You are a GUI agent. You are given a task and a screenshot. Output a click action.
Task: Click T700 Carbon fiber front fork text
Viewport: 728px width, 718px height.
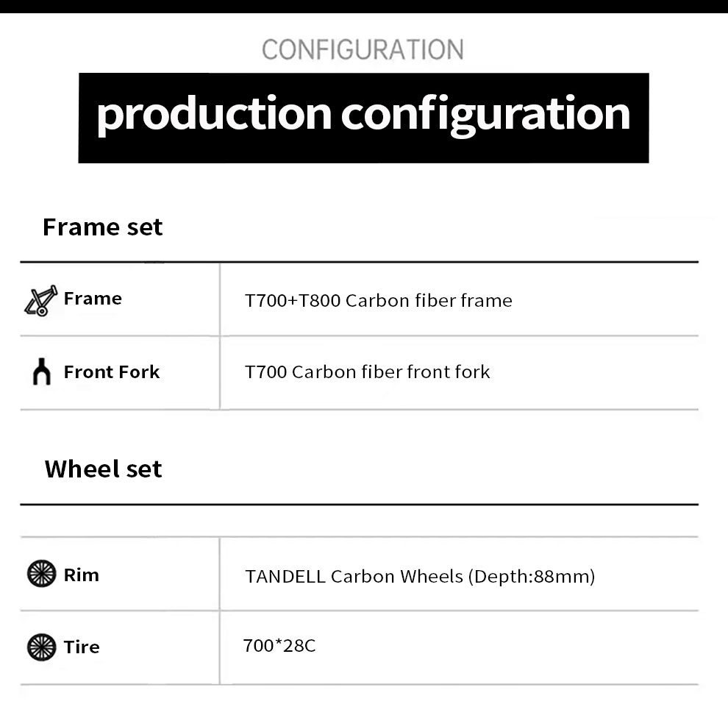point(367,372)
